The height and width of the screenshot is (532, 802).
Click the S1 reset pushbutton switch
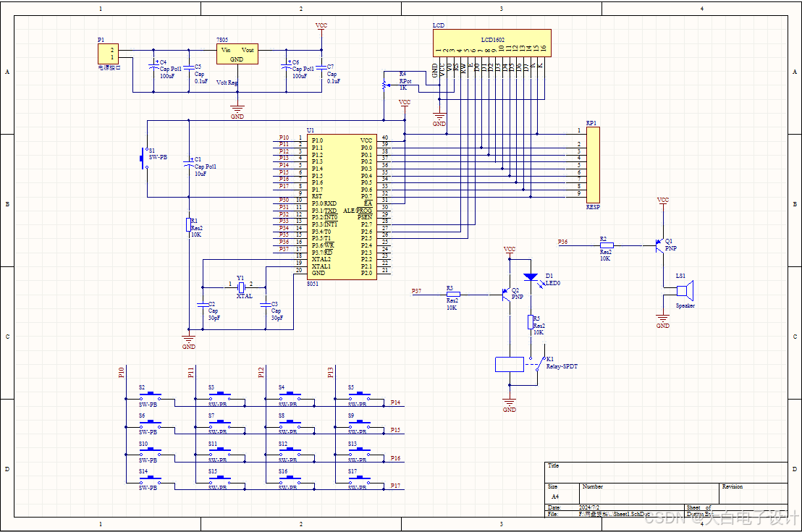click(x=144, y=158)
